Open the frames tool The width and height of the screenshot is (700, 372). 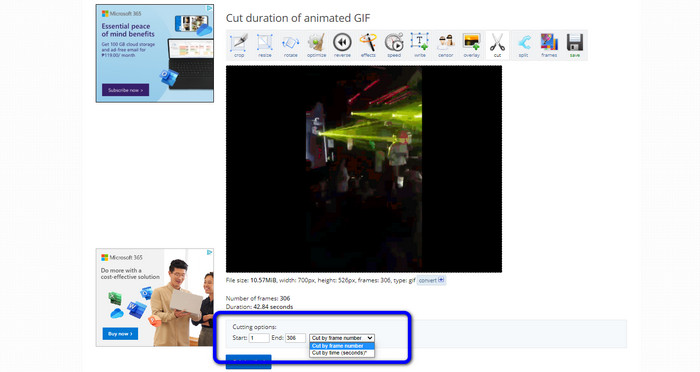(x=549, y=45)
